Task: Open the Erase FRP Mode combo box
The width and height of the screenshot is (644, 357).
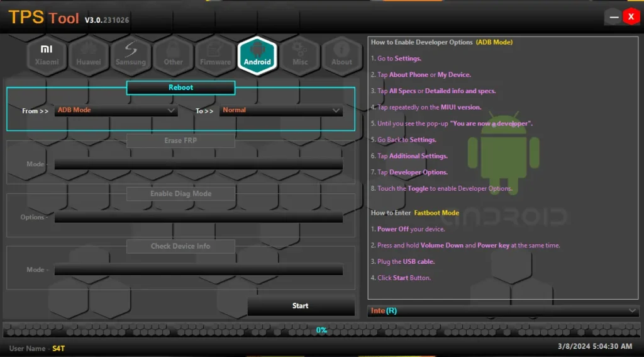Action: click(199, 164)
